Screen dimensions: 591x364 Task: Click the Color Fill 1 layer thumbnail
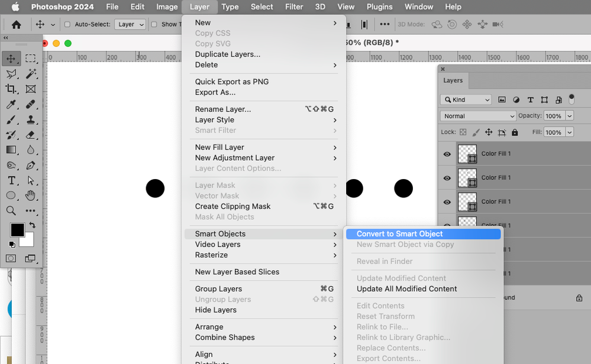click(467, 153)
